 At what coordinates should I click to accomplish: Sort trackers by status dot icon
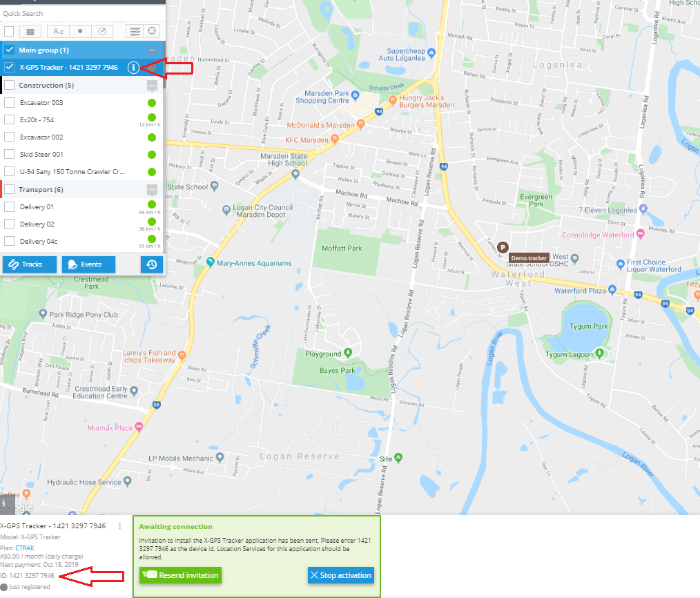[x=80, y=31]
